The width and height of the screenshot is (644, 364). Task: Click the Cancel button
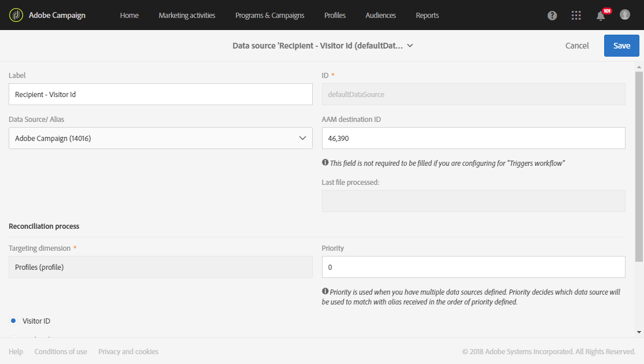coord(577,46)
